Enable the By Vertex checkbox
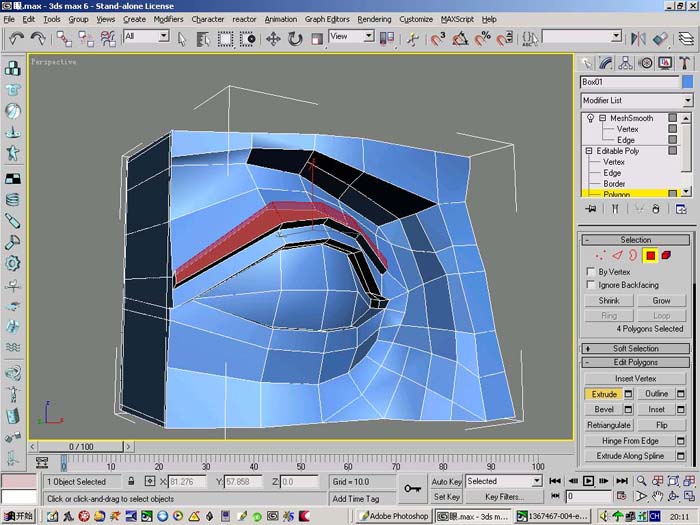Image resolution: width=700 pixels, height=525 pixels. (x=591, y=271)
